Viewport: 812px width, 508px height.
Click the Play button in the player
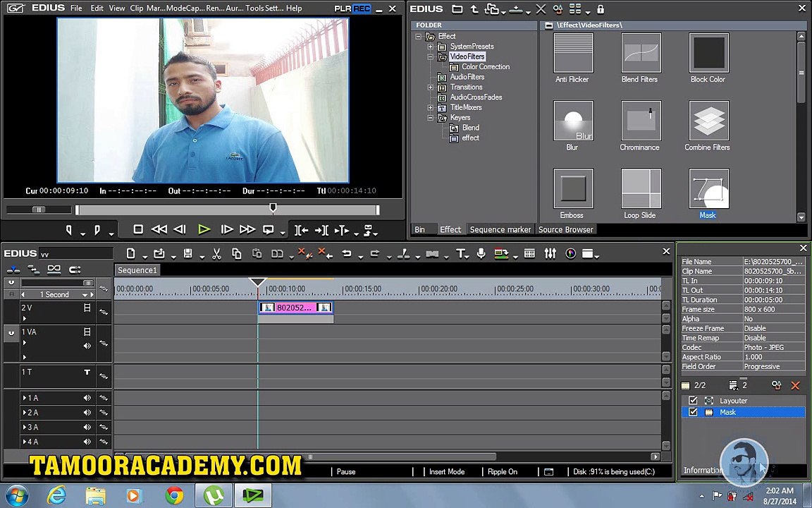[204, 229]
